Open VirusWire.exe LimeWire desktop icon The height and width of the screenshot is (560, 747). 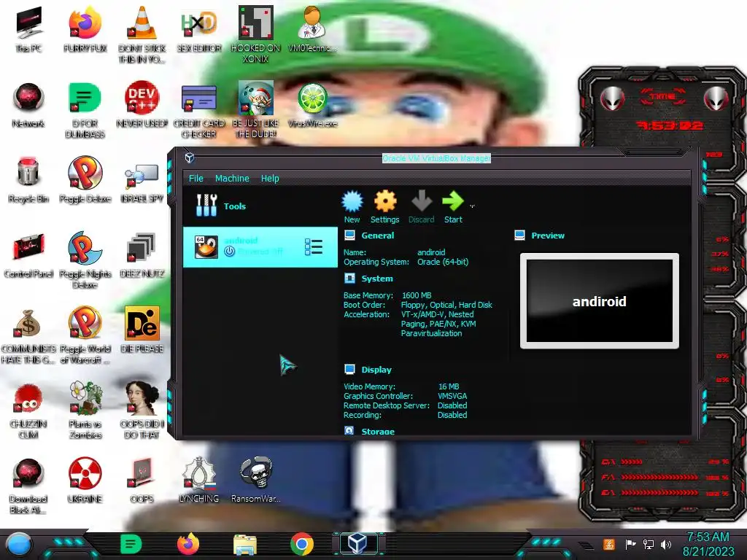click(x=312, y=105)
